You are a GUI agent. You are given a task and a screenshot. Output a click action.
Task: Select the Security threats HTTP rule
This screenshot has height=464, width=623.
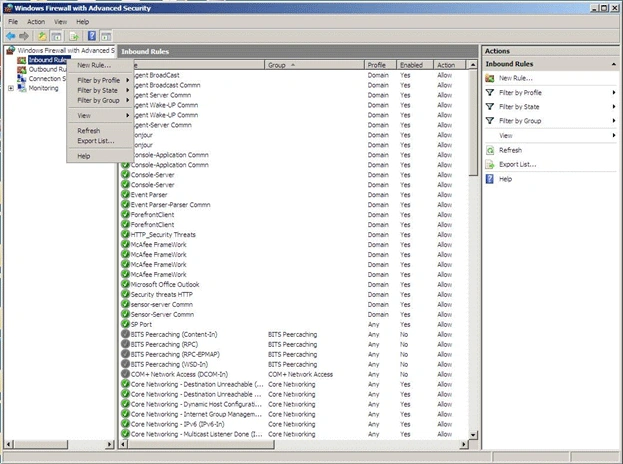(162, 294)
